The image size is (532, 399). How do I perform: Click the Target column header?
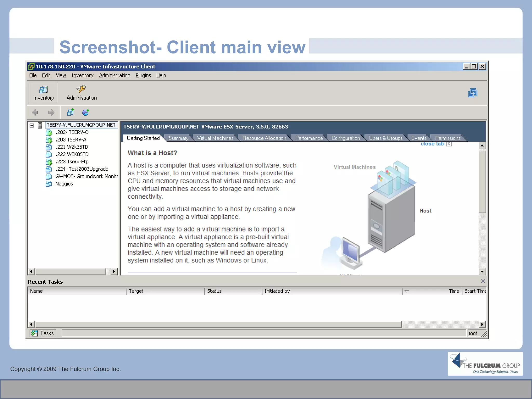pyautogui.click(x=165, y=291)
